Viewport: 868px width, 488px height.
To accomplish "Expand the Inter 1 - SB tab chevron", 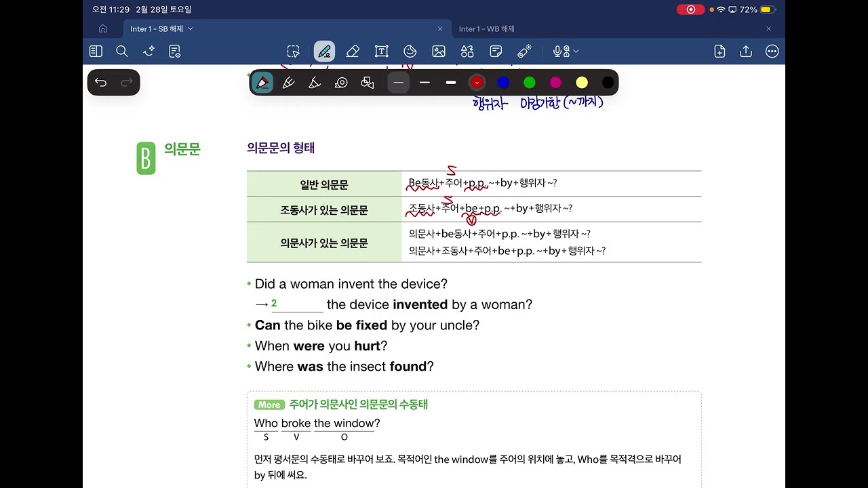I will pyautogui.click(x=191, y=28).
